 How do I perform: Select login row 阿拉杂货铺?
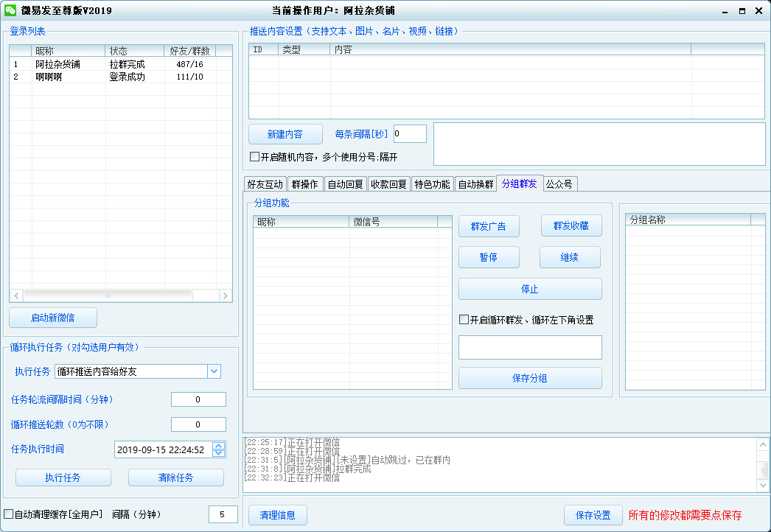pyautogui.click(x=120, y=64)
